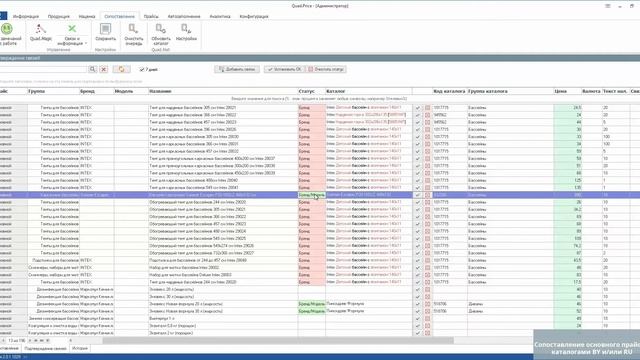Switch to bottom История tab
This screenshot has width=640, height=360.
[x=80, y=349]
